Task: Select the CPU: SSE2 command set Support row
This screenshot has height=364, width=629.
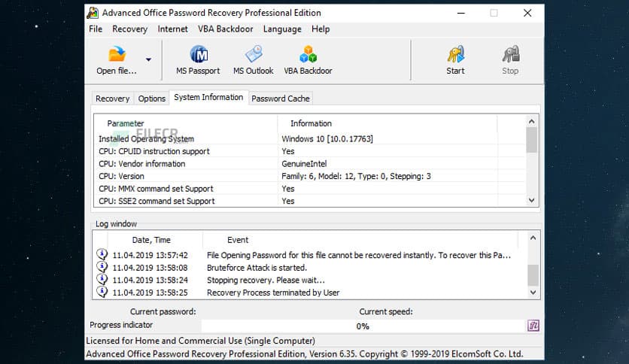Action: pyautogui.click(x=310, y=201)
